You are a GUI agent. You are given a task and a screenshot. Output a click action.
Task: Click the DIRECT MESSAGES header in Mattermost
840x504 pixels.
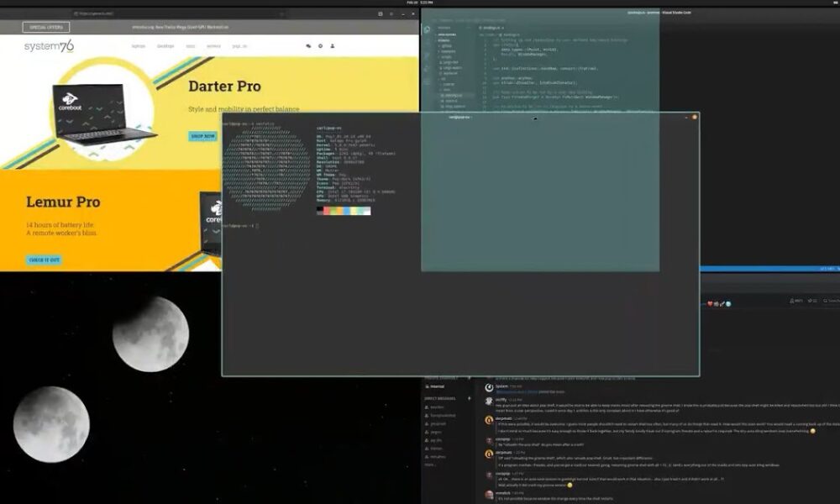tap(440, 398)
